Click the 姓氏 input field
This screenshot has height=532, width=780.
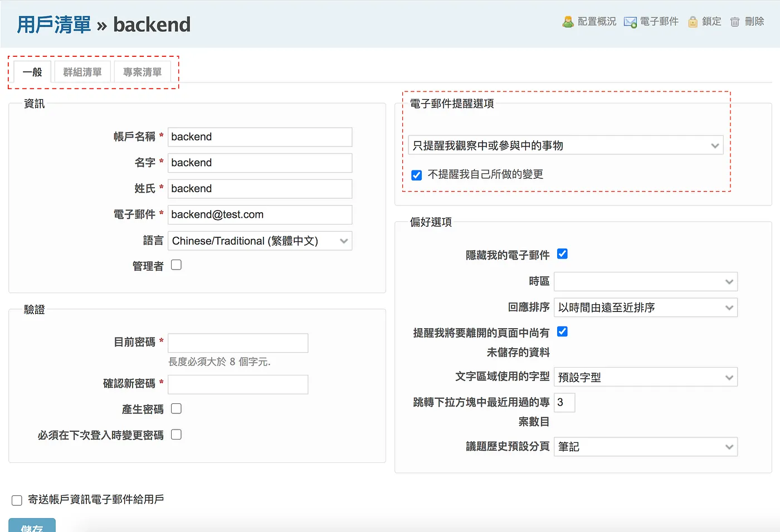tap(260, 189)
